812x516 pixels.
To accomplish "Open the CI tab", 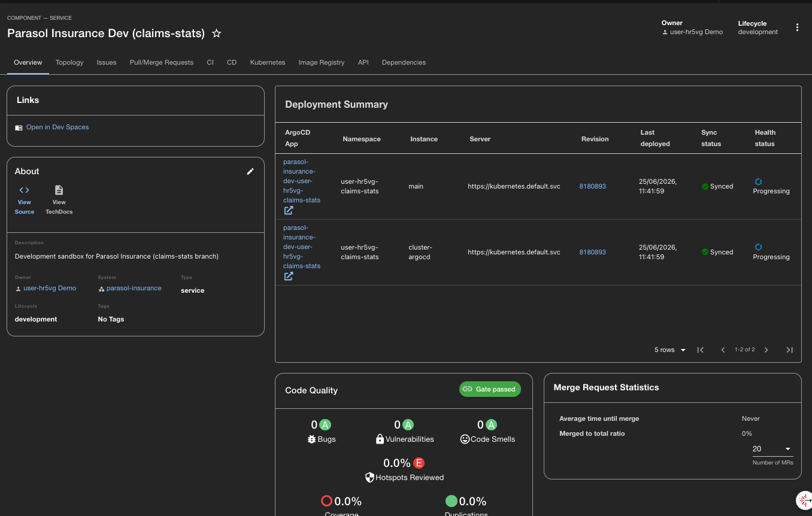I will click(x=210, y=62).
